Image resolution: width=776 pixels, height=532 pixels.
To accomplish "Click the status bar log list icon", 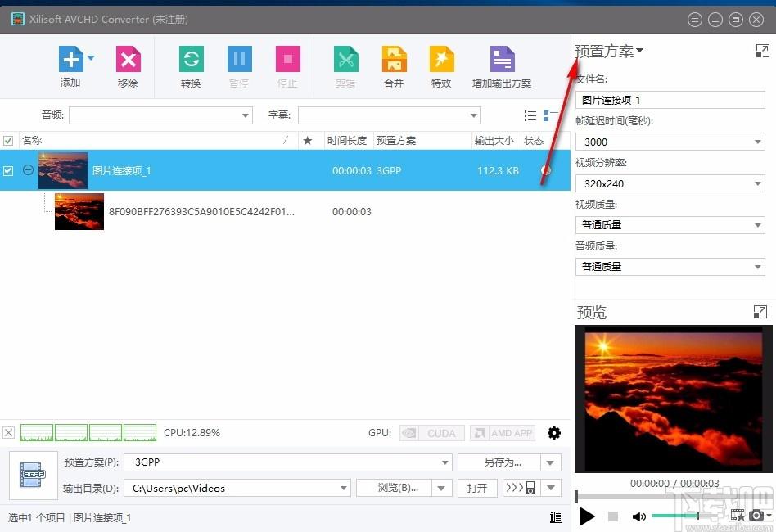I will [x=556, y=517].
